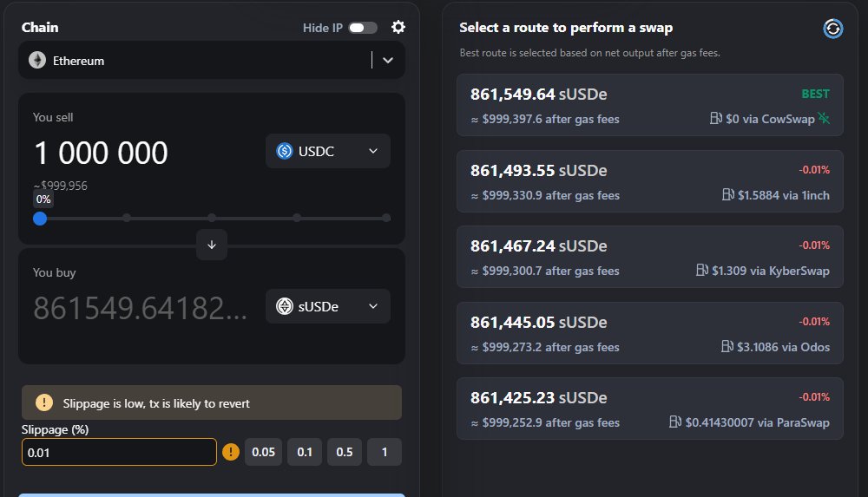The height and width of the screenshot is (497, 868).
Task: Set the amount slider to 100% mark
Action: 386,218
